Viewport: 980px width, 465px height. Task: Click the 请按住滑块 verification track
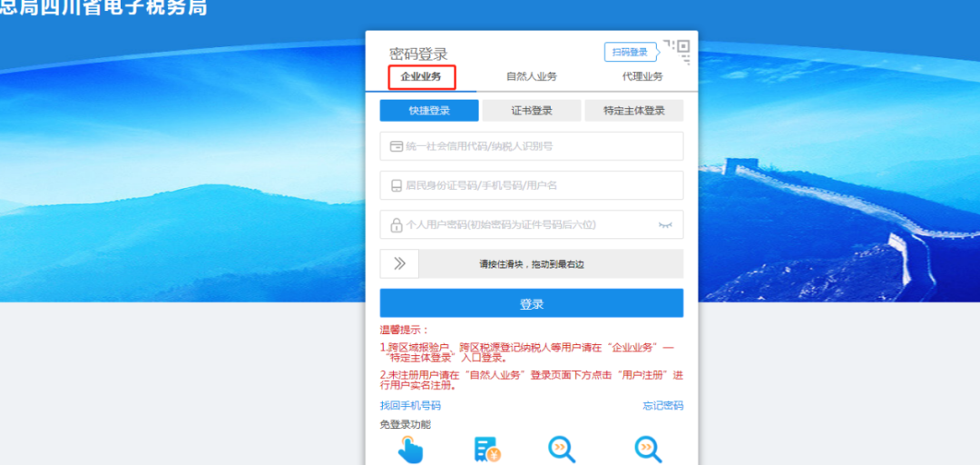tap(532, 264)
